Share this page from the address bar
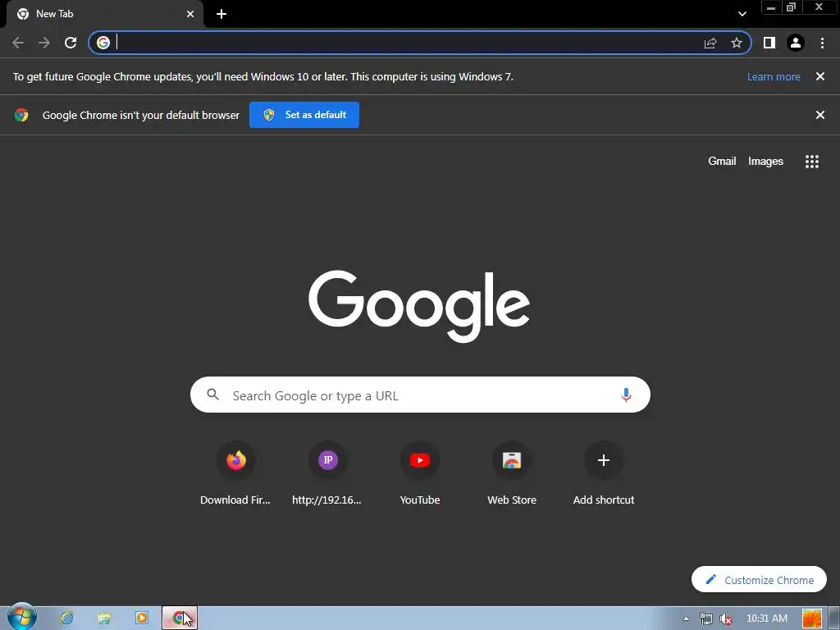 (710, 43)
